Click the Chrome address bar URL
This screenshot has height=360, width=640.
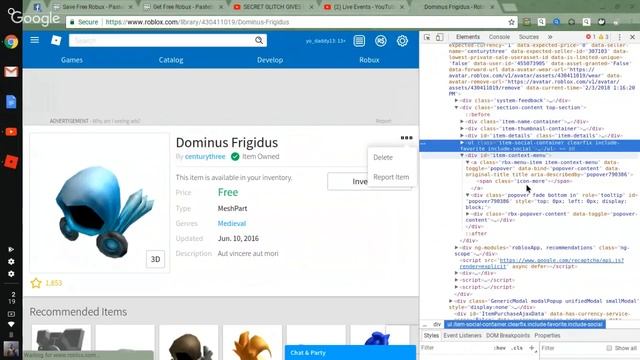pyautogui.click(x=197, y=22)
